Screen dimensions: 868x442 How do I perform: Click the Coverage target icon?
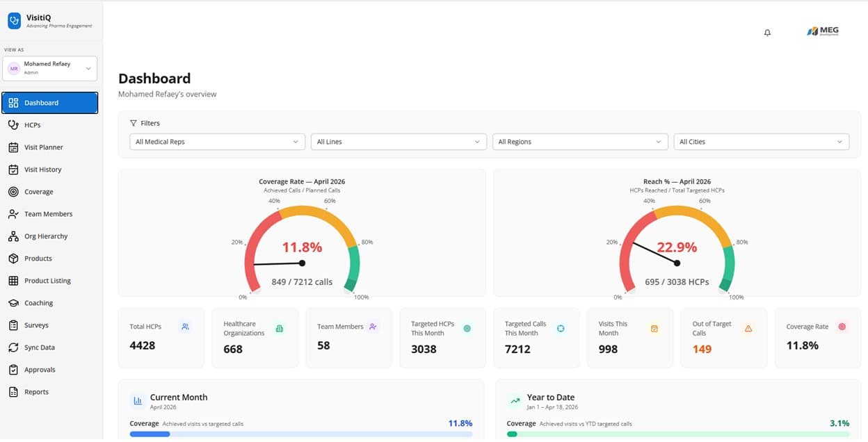tap(14, 191)
